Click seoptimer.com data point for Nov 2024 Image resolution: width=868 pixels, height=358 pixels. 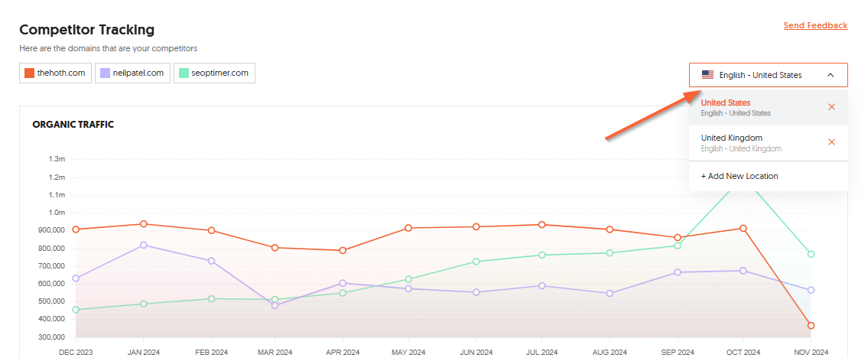(x=811, y=254)
